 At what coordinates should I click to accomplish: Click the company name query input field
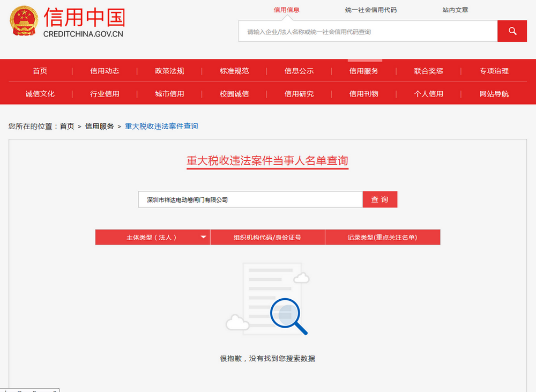click(250, 199)
